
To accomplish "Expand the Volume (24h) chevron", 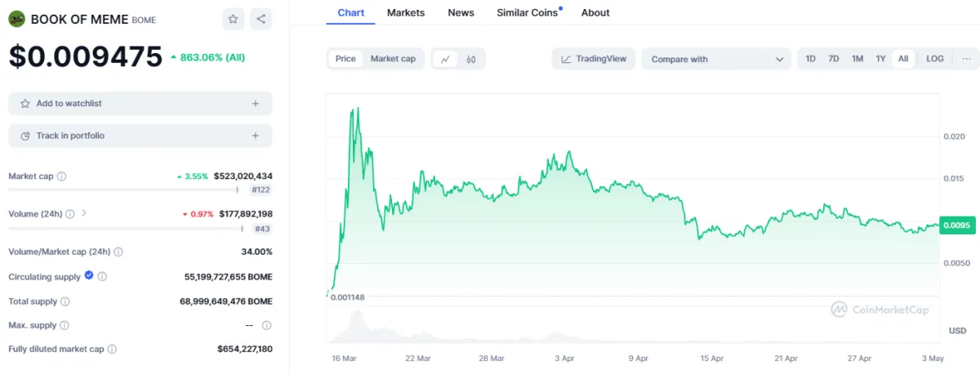I will click(84, 213).
